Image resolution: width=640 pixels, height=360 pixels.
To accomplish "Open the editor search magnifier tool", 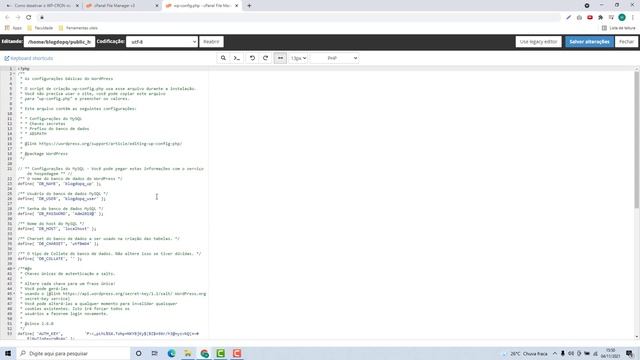I will coord(223,58).
